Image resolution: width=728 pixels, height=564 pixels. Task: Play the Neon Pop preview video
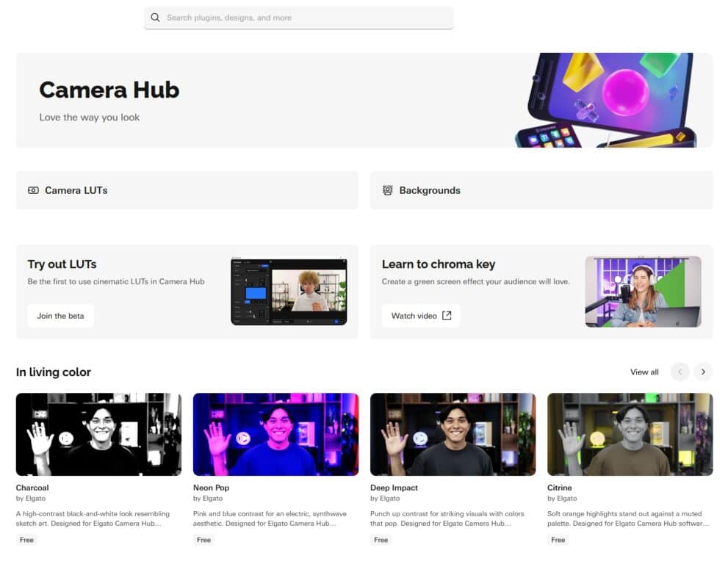(x=243, y=438)
